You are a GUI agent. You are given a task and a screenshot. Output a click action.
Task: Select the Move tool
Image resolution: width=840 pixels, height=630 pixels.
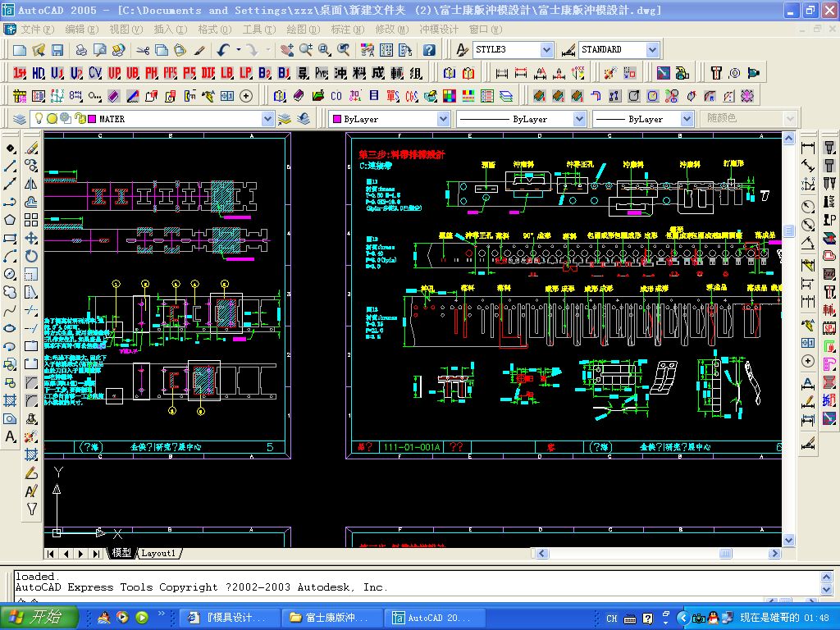coord(32,238)
